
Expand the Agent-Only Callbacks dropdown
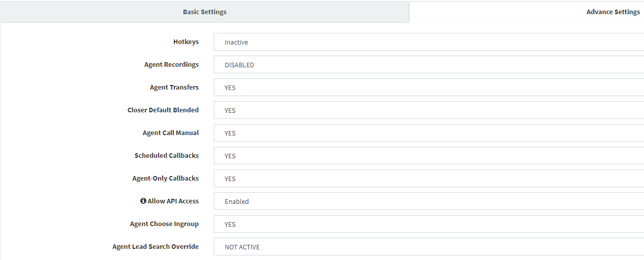coord(429,179)
